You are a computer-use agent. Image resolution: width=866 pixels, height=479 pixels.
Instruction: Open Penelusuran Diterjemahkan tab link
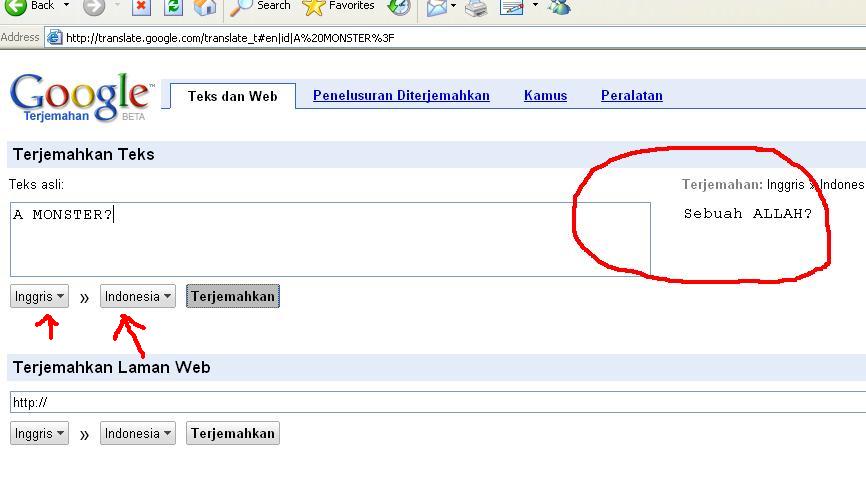click(x=401, y=96)
